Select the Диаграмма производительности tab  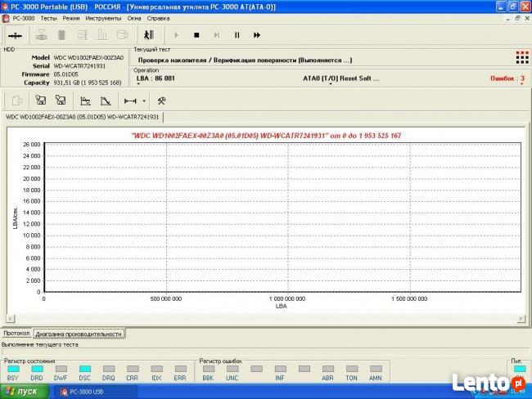79,334
